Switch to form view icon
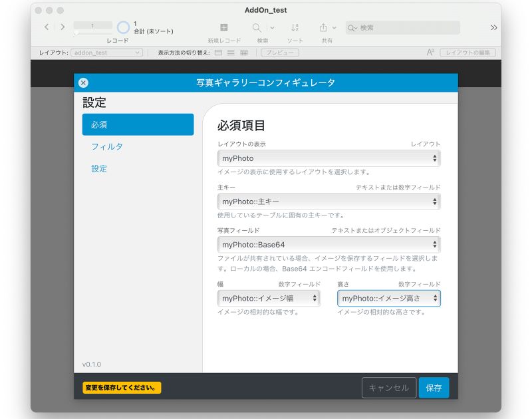 [219, 53]
